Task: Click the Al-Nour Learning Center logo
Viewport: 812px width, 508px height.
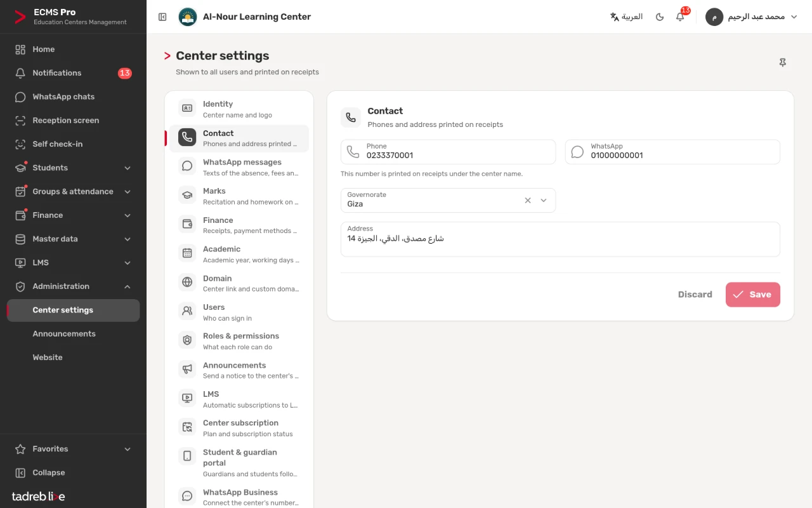Action: [x=188, y=17]
